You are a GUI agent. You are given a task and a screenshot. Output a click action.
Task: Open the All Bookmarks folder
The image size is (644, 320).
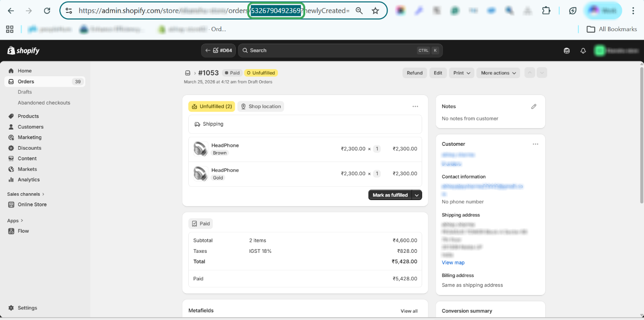[x=612, y=29]
